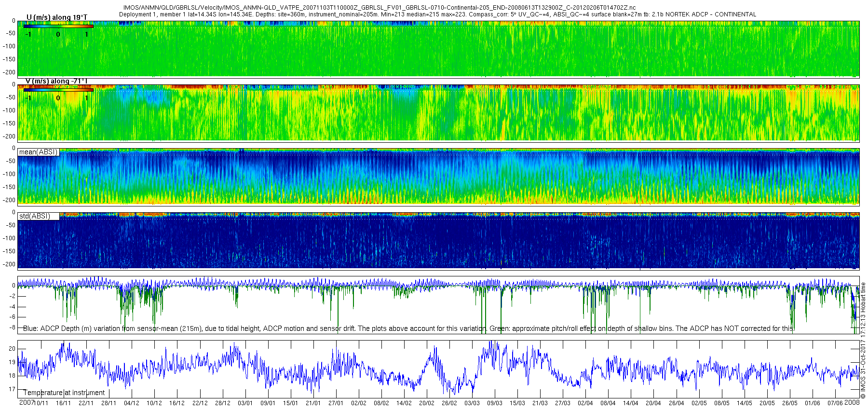Select the 26/02 date tick label

pos(449,403)
